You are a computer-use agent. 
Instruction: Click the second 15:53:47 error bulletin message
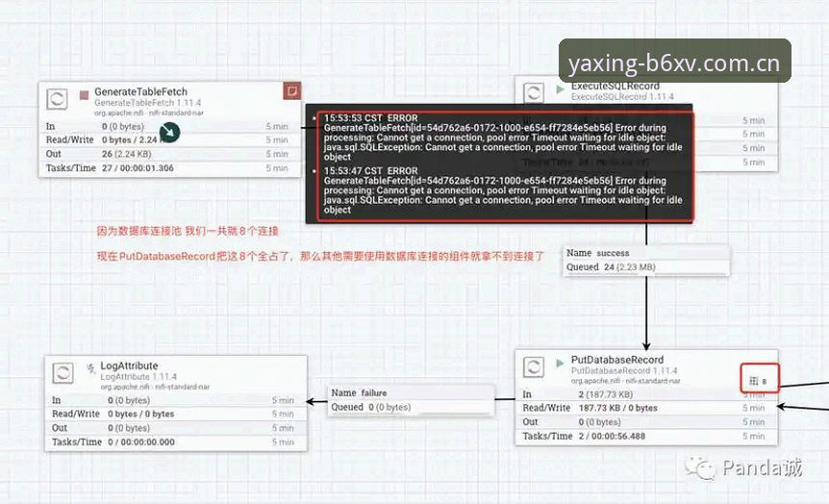click(503, 190)
